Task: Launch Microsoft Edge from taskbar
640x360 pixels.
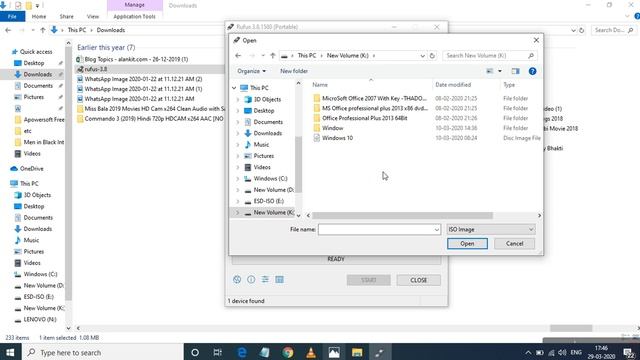Action: pyautogui.click(x=242, y=352)
